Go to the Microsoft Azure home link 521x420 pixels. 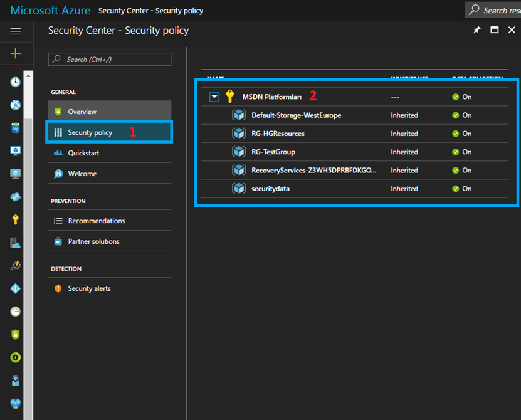pos(51,10)
